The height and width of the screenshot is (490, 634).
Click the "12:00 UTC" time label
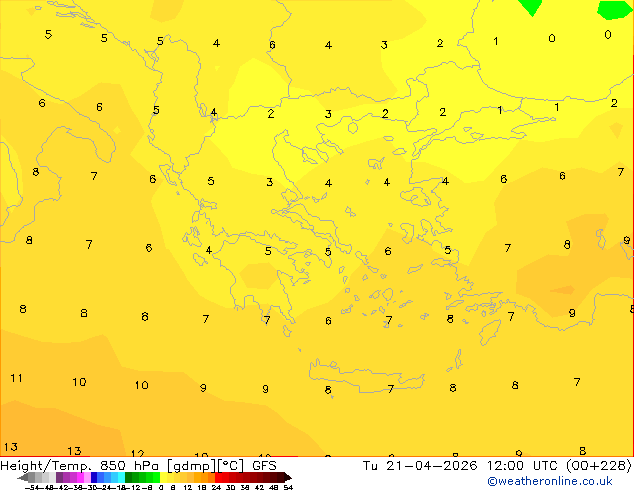point(523,466)
